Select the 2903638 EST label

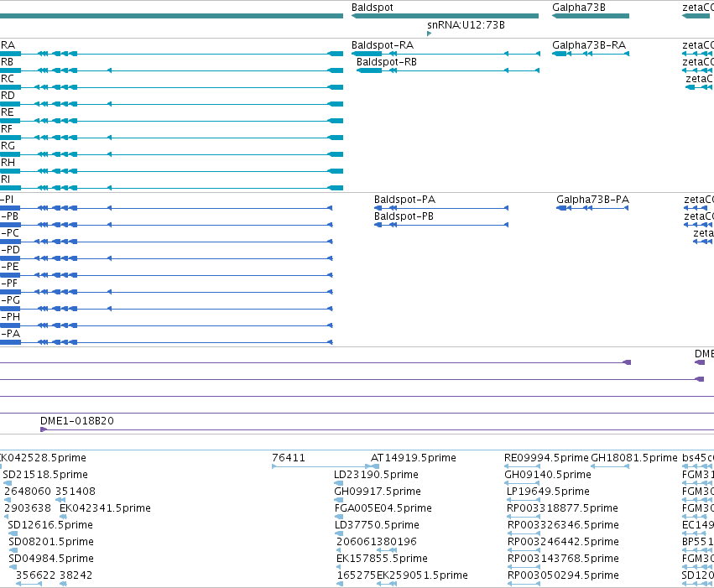(28, 508)
